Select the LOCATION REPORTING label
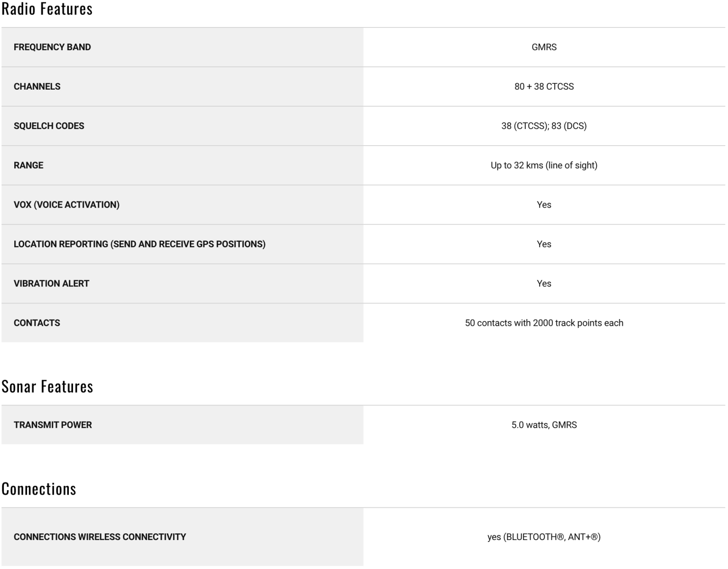Image resolution: width=728 pixels, height=569 pixels. tap(140, 244)
